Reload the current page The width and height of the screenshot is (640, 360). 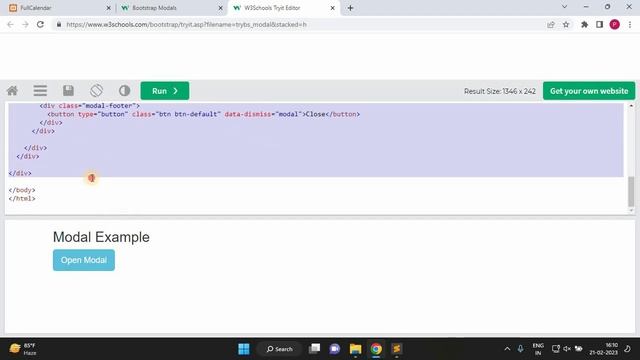point(40,24)
